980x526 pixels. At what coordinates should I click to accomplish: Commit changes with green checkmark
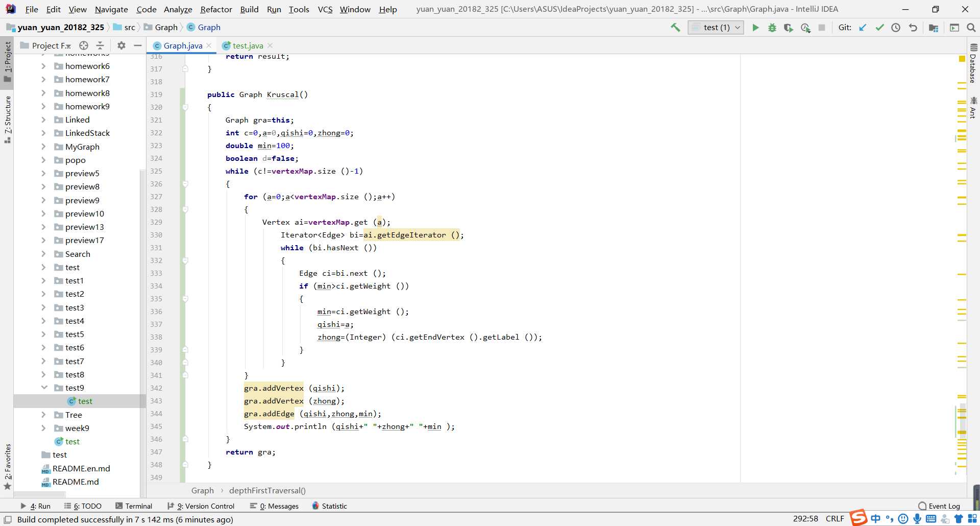click(x=879, y=28)
